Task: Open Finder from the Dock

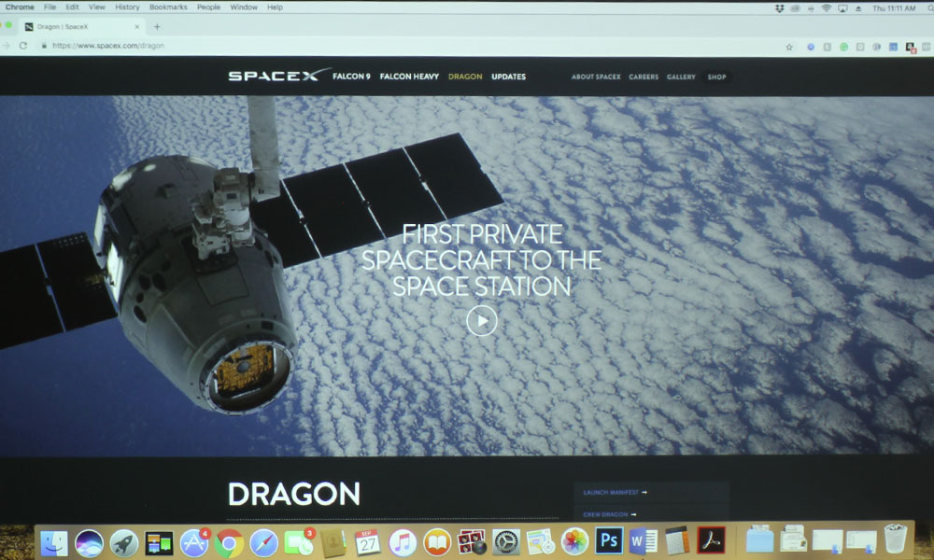Action: pos(54,542)
